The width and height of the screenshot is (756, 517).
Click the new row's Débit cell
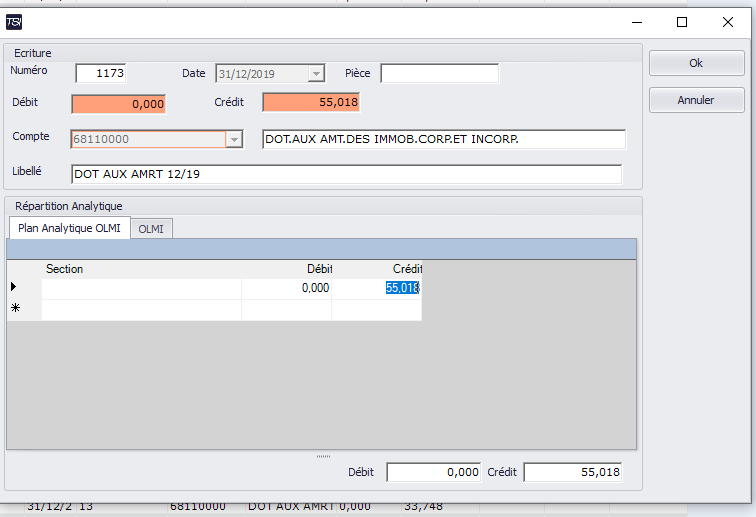pyautogui.click(x=286, y=310)
